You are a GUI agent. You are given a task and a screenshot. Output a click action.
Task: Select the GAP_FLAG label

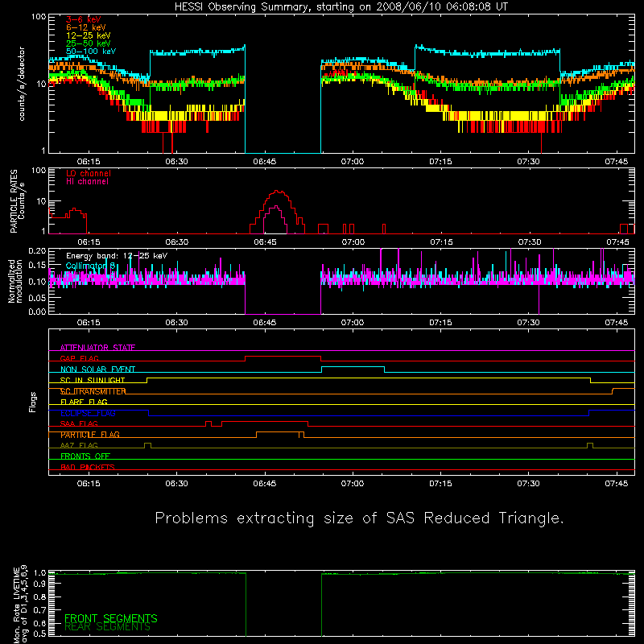coord(79,358)
